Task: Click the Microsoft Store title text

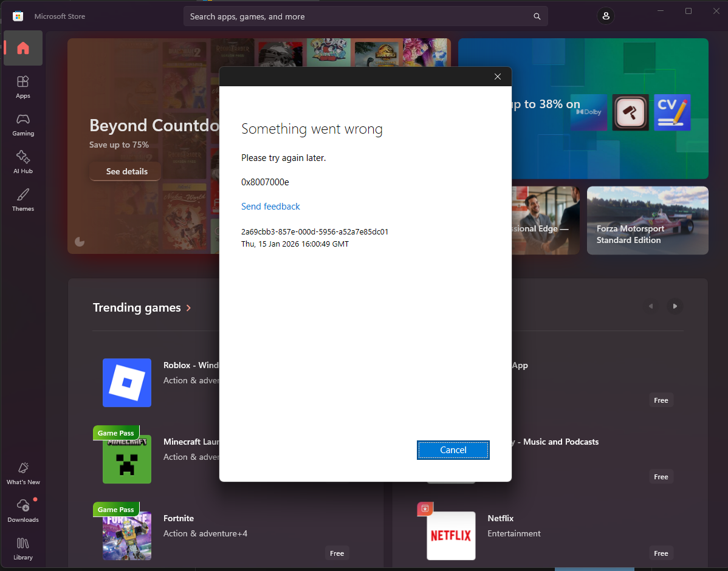Action: [x=60, y=16]
